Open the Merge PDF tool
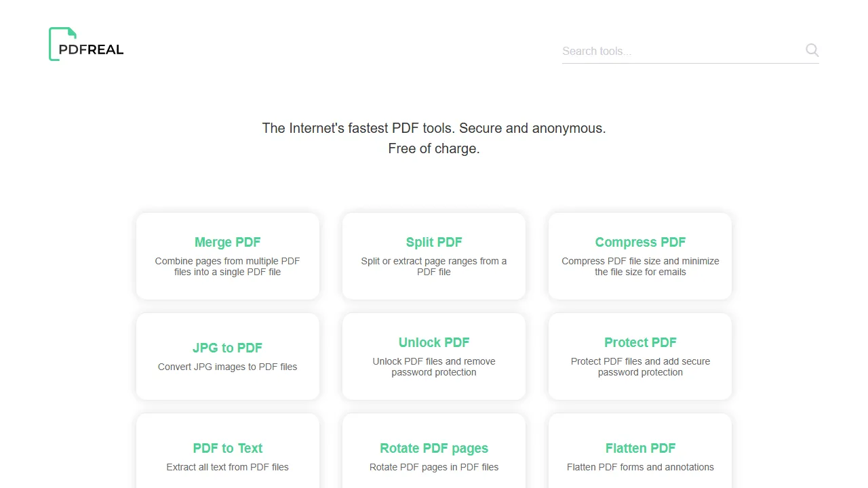 coord(227,256)
